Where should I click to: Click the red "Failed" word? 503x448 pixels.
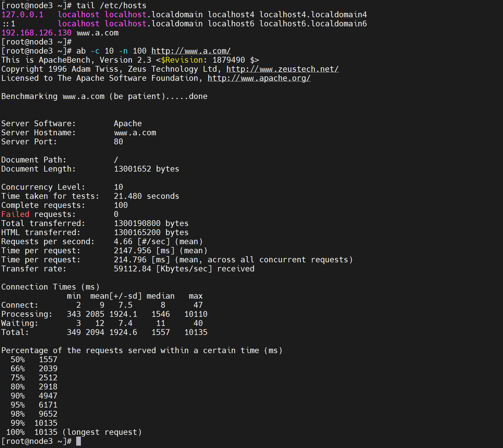15,214
